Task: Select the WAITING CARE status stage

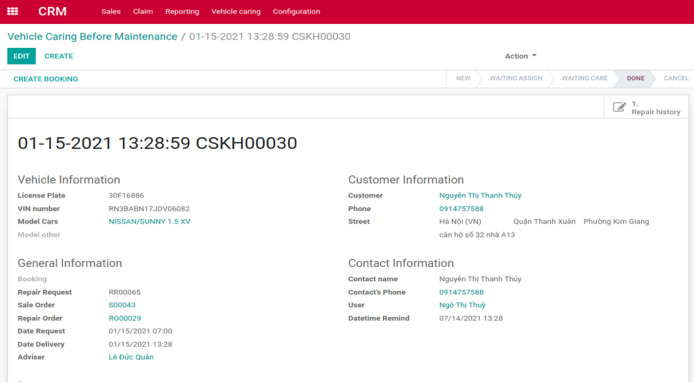Action: click(584, 78)
